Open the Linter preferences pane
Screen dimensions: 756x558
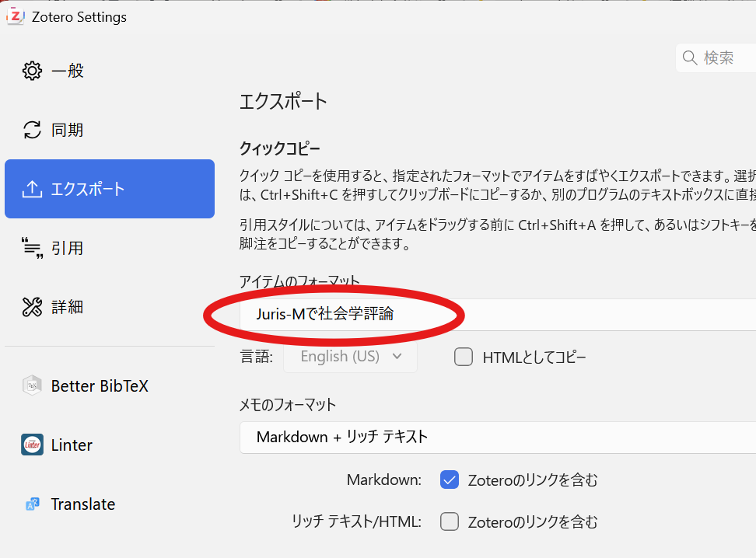tap(110, 445)
